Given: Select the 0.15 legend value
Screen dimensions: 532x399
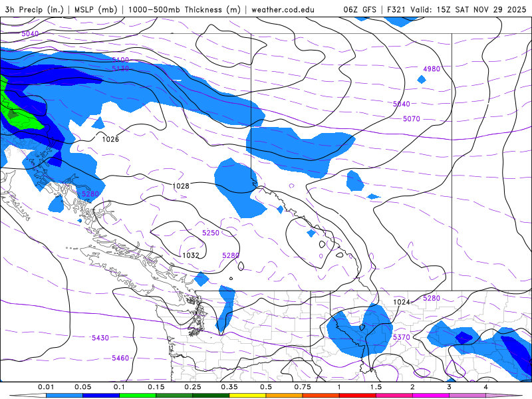Looking at the screenshot, I should point(156,387).
